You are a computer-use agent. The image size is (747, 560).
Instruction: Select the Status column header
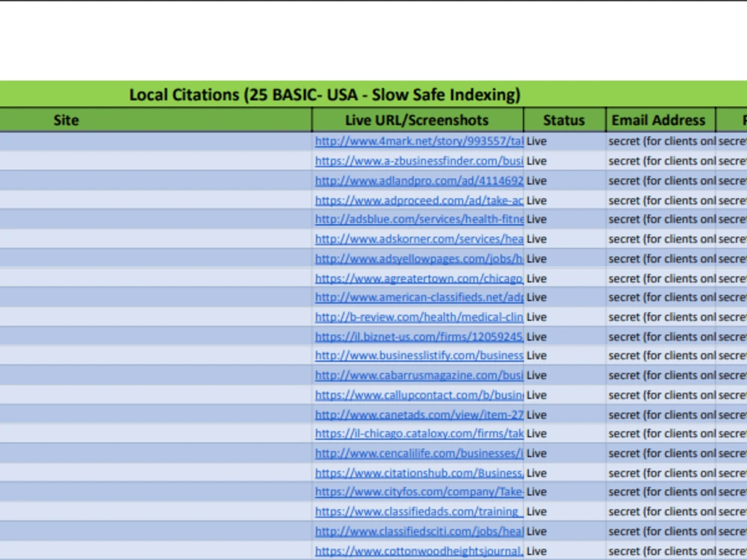(x=565, y=120)
